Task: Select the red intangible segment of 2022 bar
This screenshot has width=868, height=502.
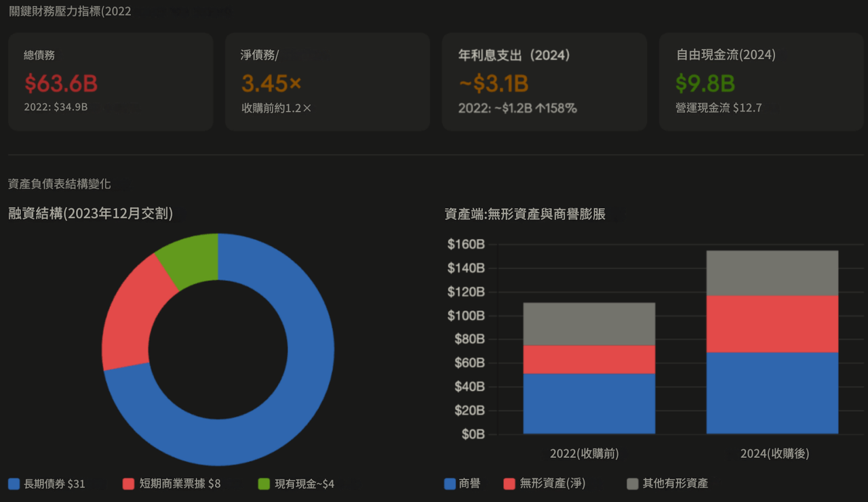Action: [589, 360]
